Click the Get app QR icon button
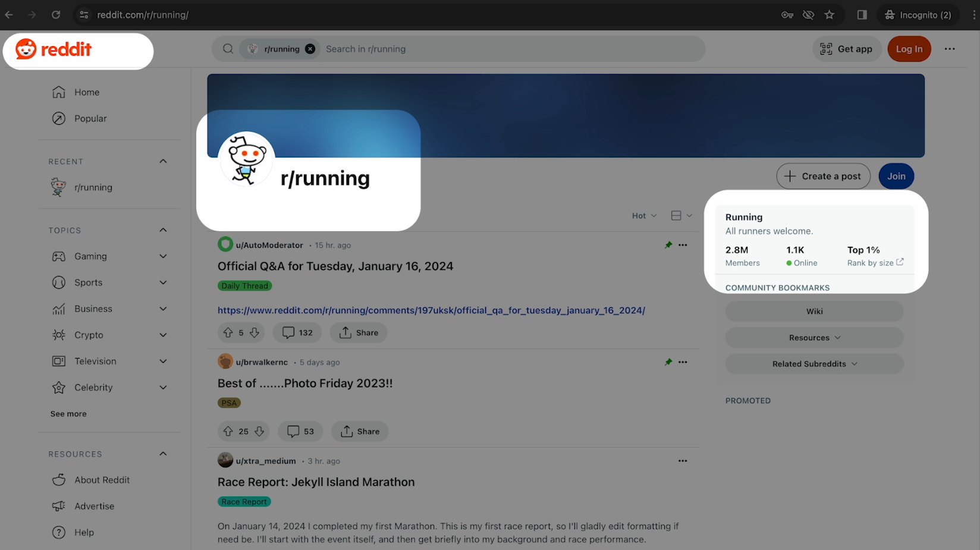 (x=846, y=49)
